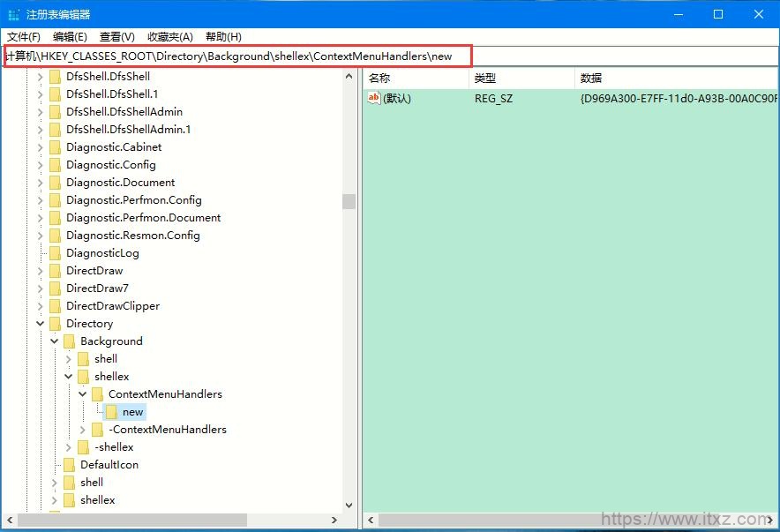Select the (默认) value entry
The image size is (780, 532).
point(396,99)
